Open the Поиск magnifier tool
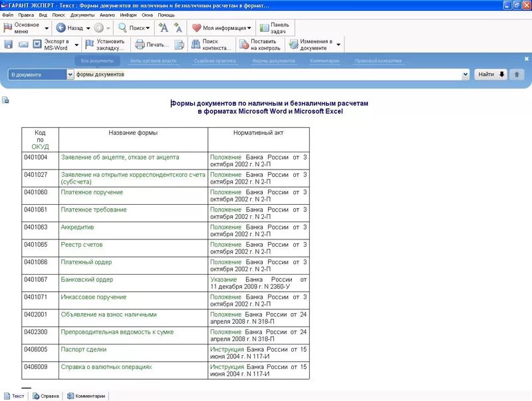The width and height of the screenshot is (532, 401). pos(122,28)
